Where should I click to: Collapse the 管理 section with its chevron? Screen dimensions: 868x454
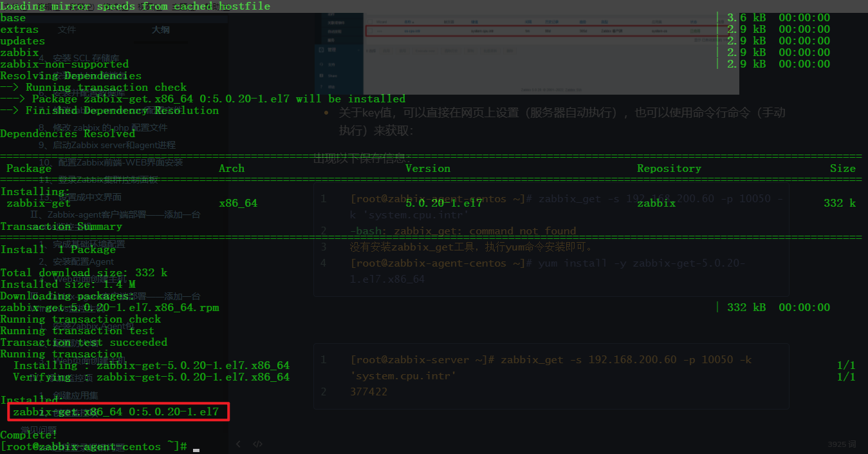[358, 50]
